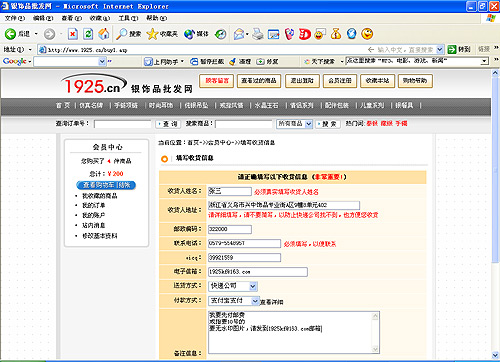Click the IE Back arrow button

[10, 34]
